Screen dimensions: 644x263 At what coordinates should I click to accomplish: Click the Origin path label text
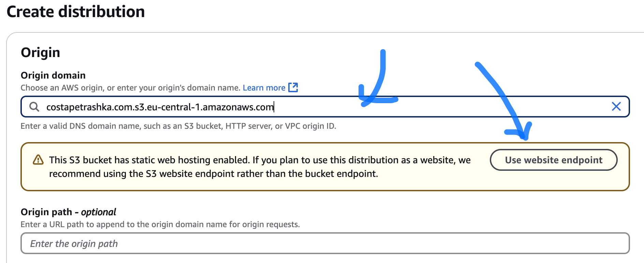pos(46,212)
